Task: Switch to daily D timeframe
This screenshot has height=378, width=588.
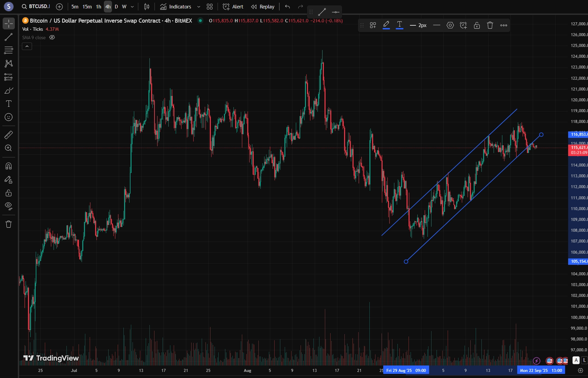Action: (116, 7)
